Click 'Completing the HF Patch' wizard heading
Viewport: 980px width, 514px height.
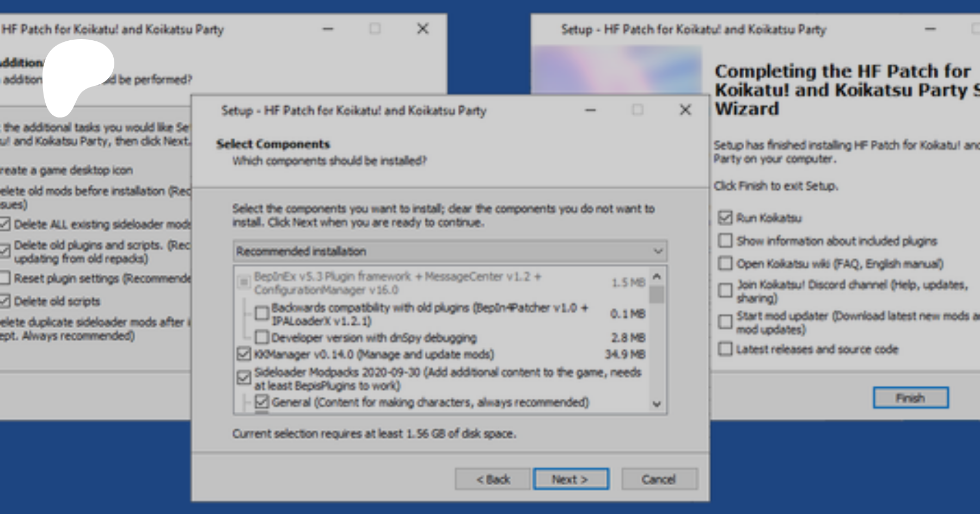[847, 90]
